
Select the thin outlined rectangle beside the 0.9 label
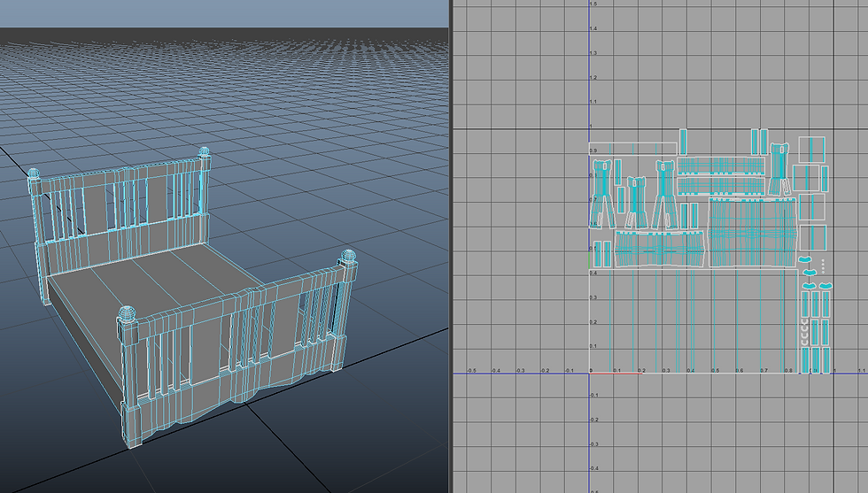pos(633,149)
